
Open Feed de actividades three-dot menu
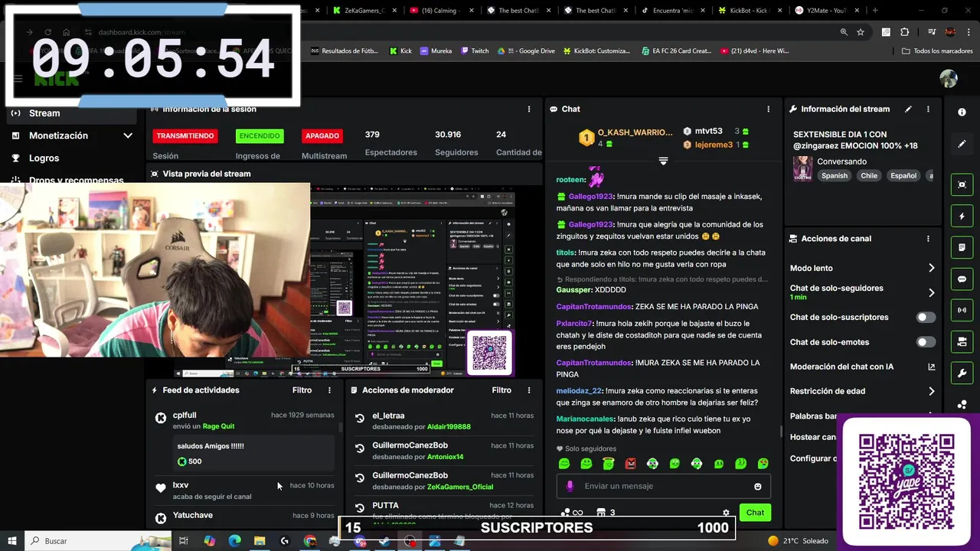pos(330,390)
